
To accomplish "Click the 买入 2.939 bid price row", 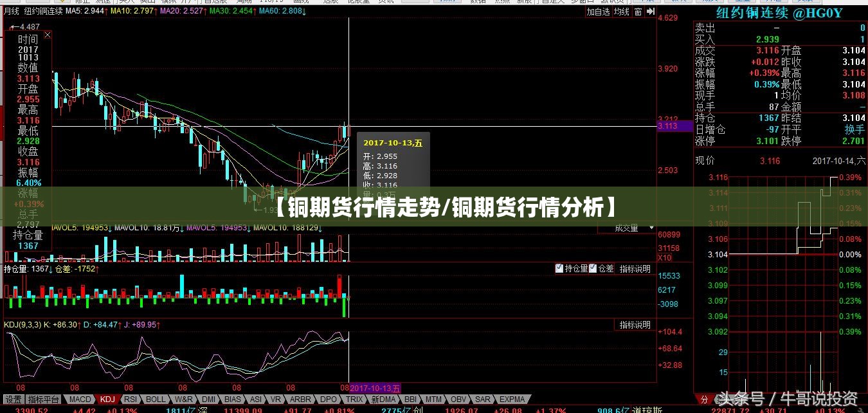I will (x=780, y=39).
